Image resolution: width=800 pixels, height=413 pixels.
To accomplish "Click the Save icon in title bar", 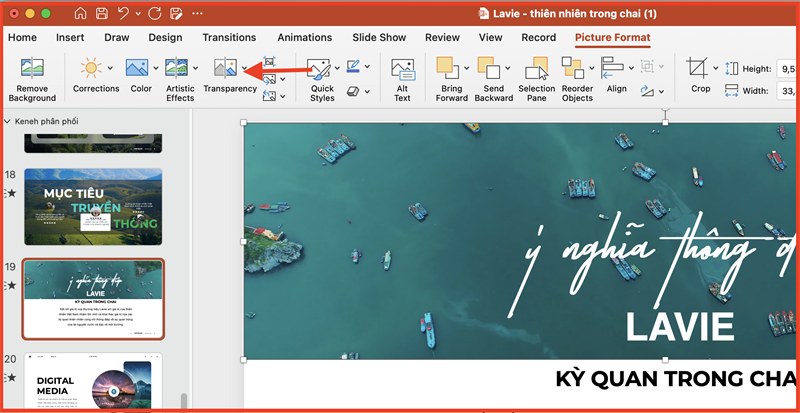I will click(x=104, y=14).
